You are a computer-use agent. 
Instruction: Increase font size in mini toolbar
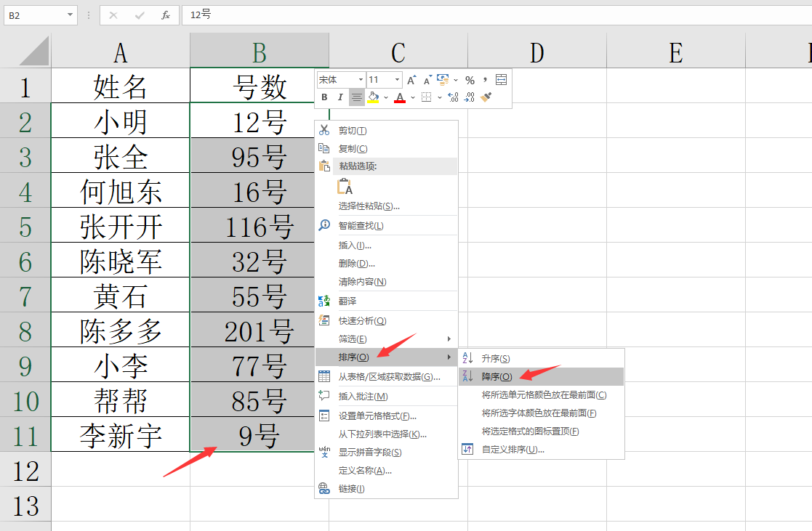411,80
